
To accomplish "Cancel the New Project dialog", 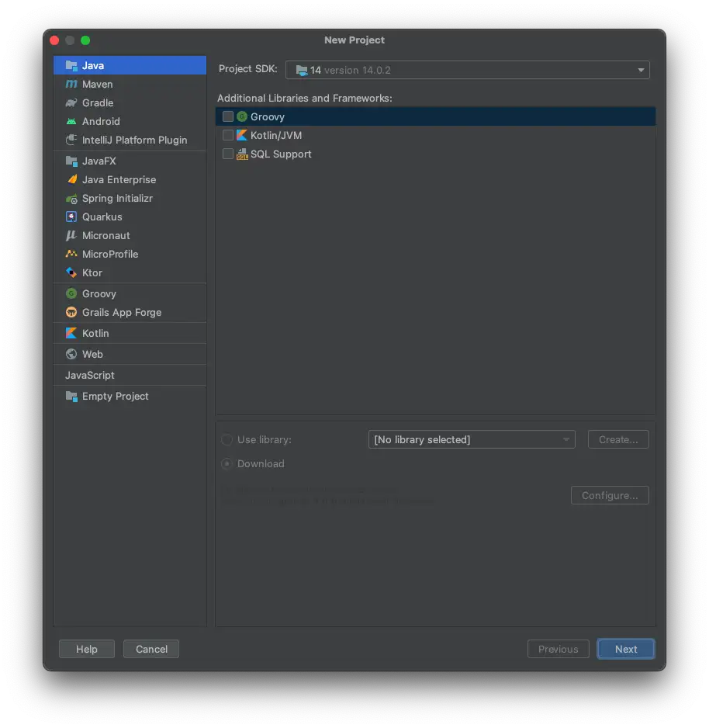I will pyautogui.click(x=151, y=649).
